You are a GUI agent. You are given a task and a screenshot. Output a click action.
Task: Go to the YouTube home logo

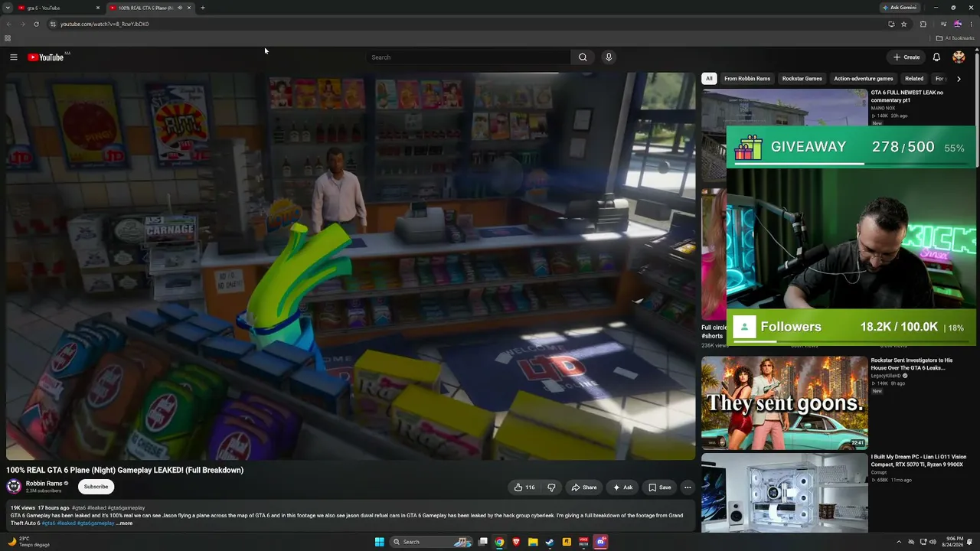tap(46, 57)
